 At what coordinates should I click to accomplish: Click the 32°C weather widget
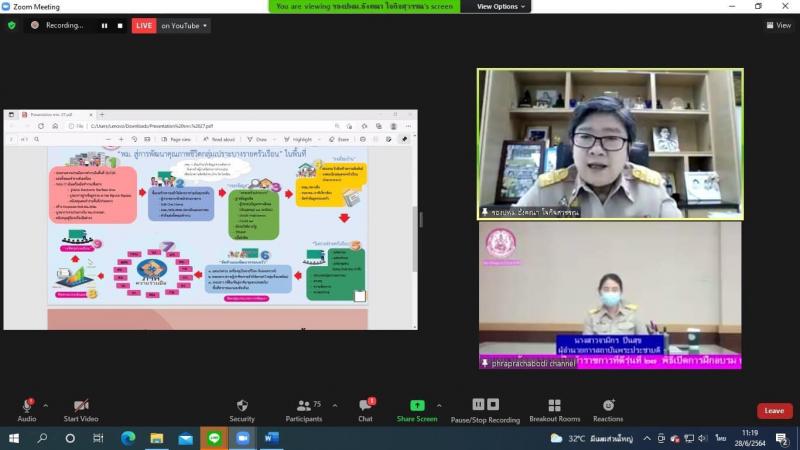tap(592, 438)
